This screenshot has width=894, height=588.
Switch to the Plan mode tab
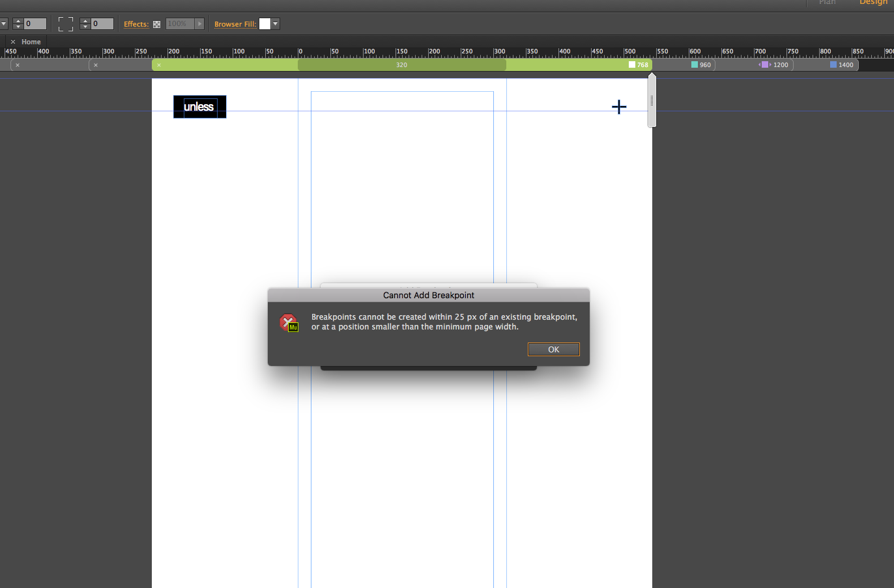point(827,3)
